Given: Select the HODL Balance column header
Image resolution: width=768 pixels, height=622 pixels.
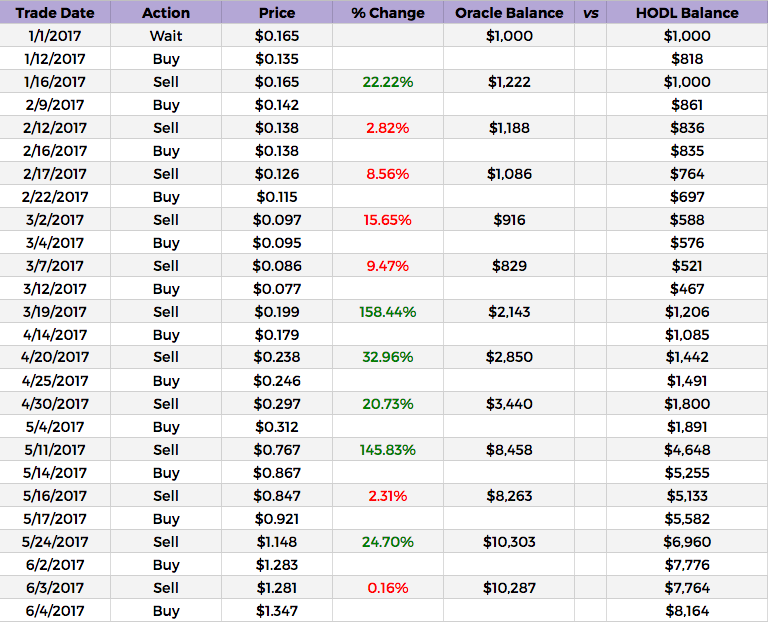Looking at the screenshot, I should click(x=687, y=13).
